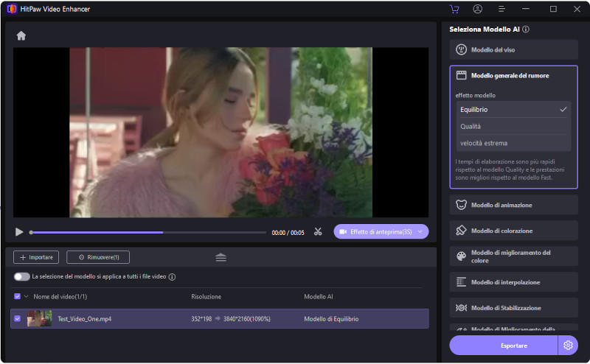Select the Modello di interpolazione icon

point(461,282)
